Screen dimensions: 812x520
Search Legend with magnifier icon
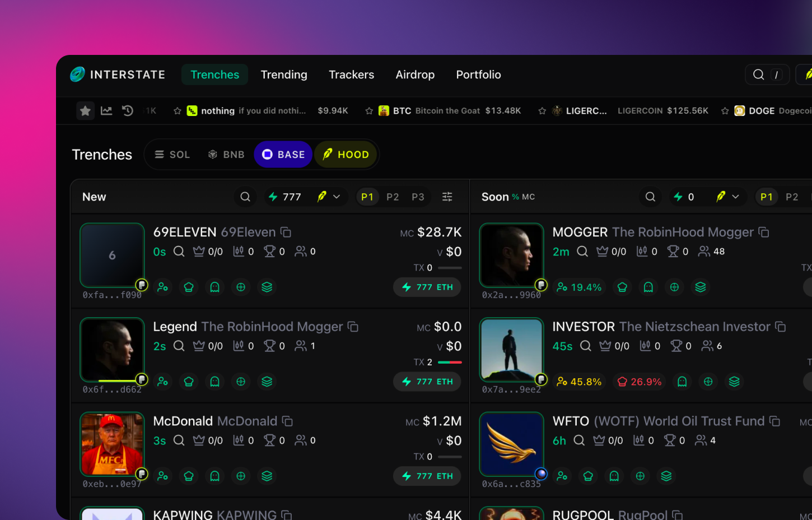pos(179,346)
